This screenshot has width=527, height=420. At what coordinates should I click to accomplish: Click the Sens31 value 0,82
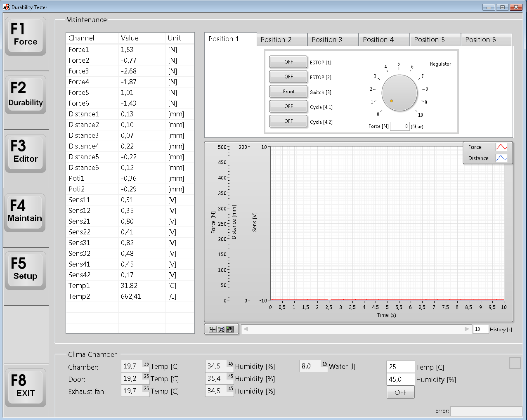pos(127,243)
